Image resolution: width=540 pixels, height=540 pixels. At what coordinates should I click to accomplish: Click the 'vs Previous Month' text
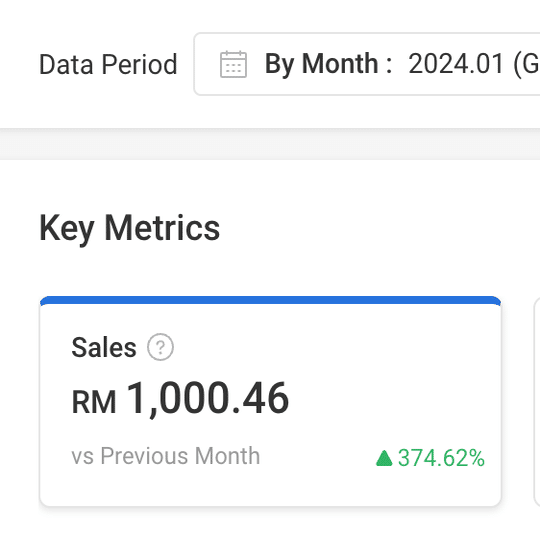click(x=166, y=456)
